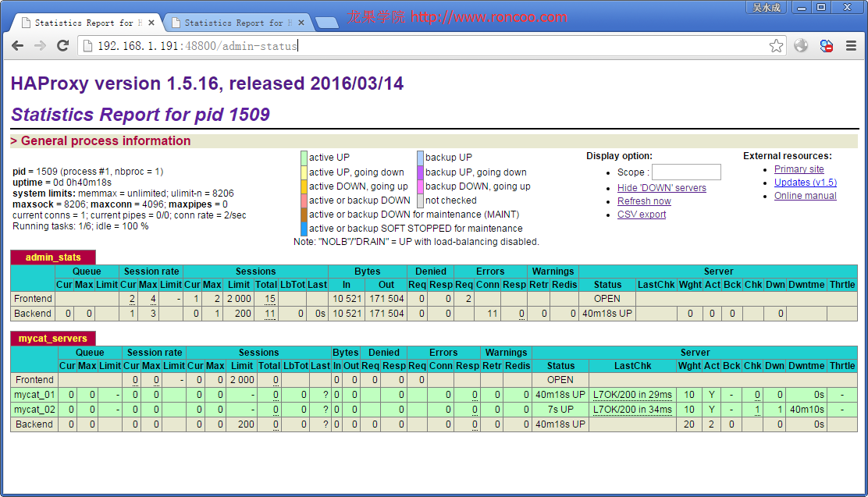Click Refresh now under Display option
This screenshot has height=497, width=868.
point(644,201)
